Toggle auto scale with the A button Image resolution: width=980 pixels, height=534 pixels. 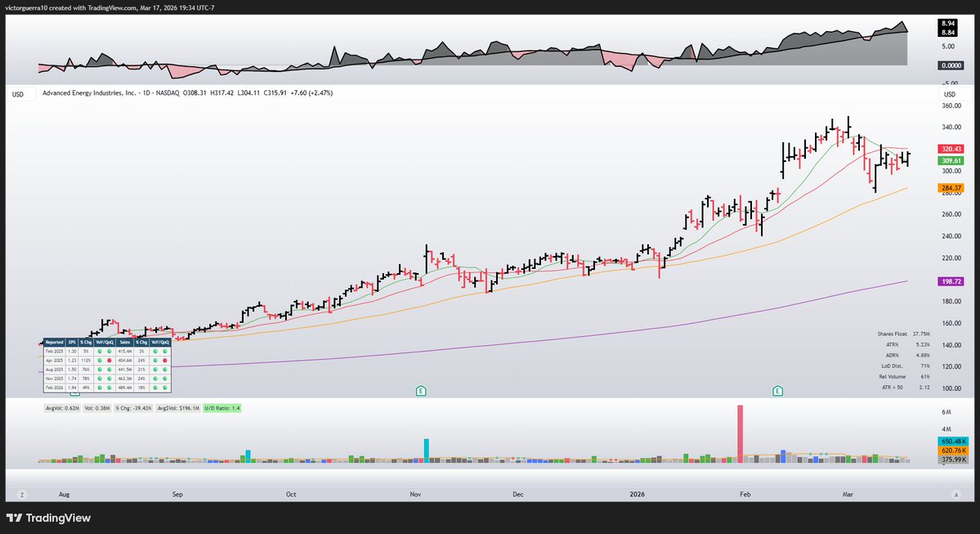[955, 494]
